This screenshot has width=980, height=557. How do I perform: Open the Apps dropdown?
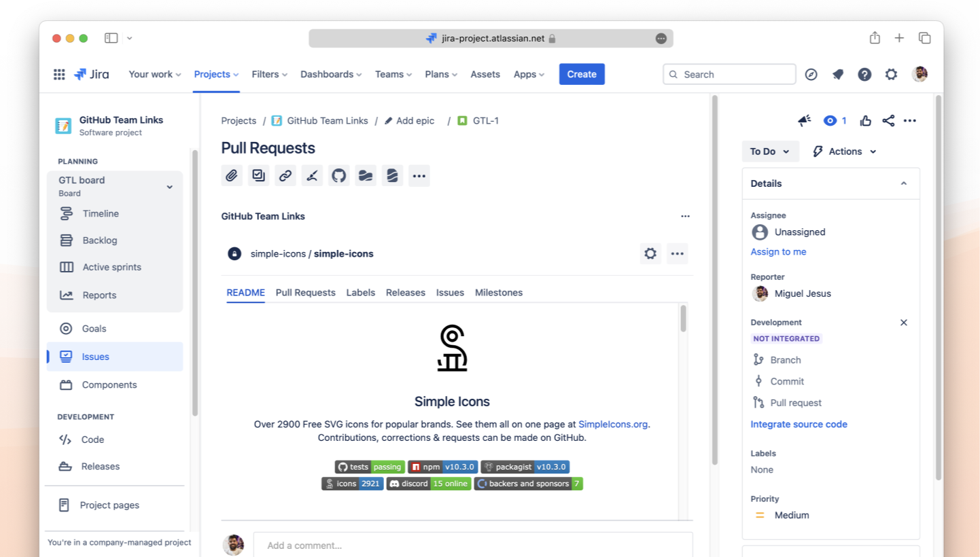coord(529,74)
